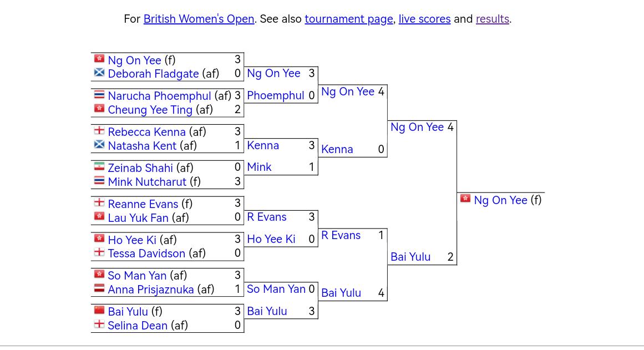The width and height of the screenshot is (644, 350).
Task: Click Hong Kong flag beside Ng On Yee in first round
Action: click(99, 58)
